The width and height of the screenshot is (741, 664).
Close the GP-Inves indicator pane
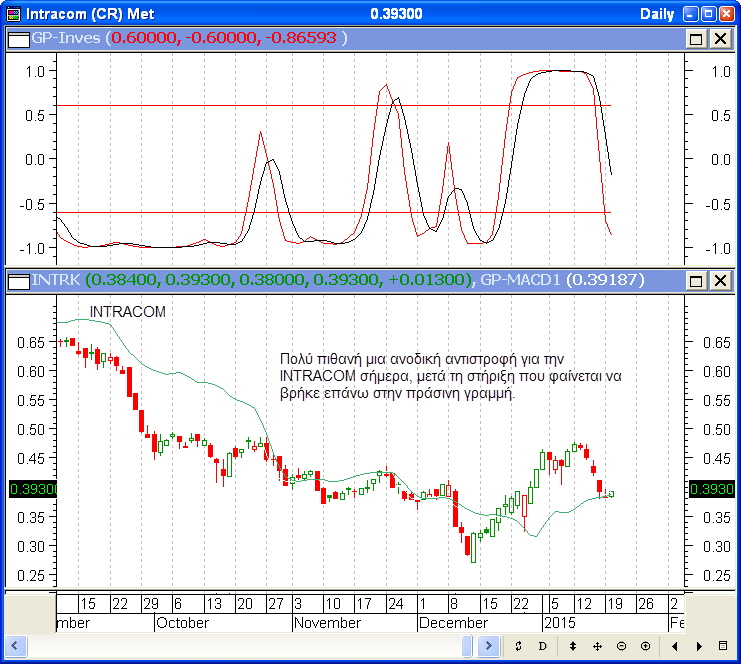[721, 39]
